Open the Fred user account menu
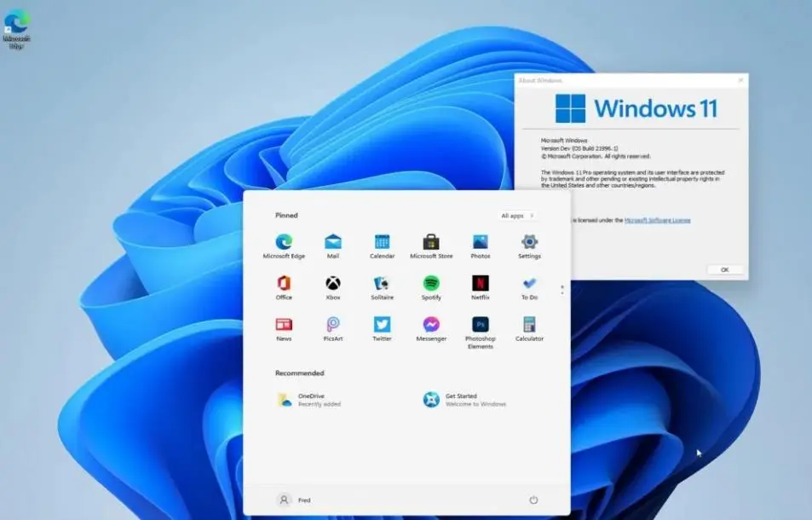 [x=294, y=500]
